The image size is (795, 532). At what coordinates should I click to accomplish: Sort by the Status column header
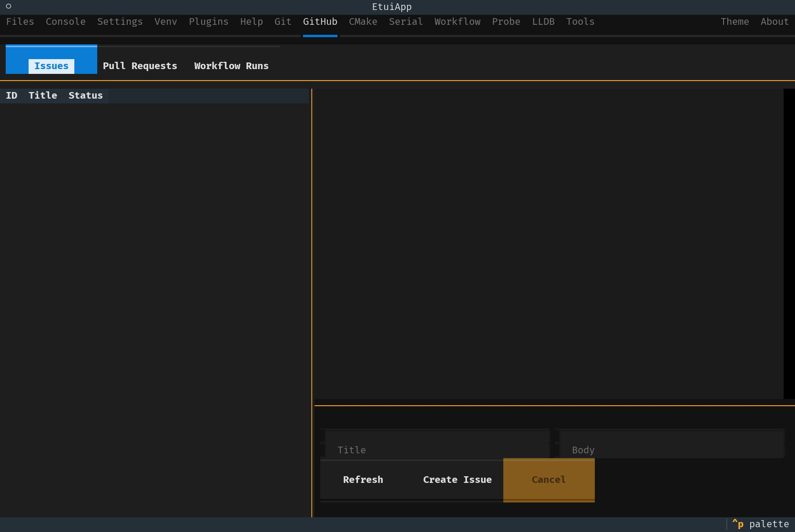coord(86,95)
